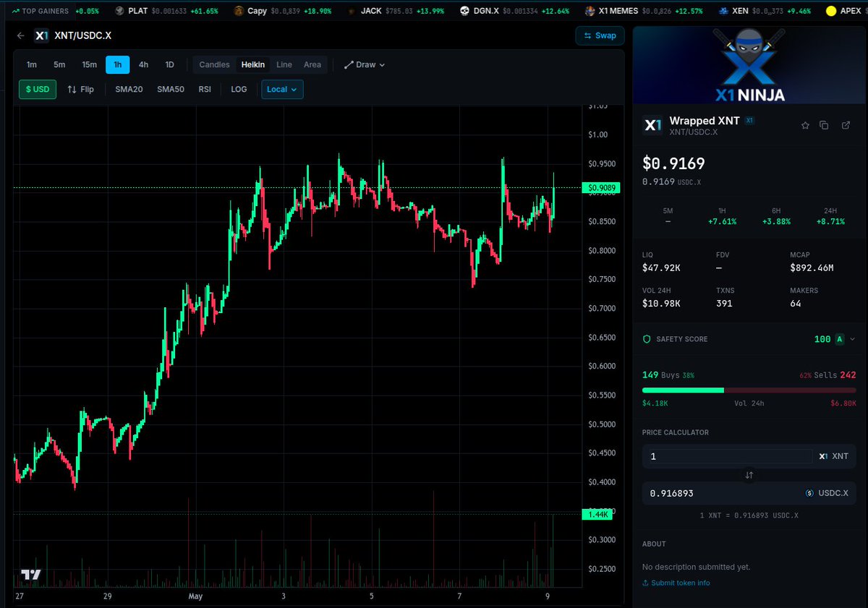Click the MAKERS 64 value
868x608 pixels.
(796, 303)
